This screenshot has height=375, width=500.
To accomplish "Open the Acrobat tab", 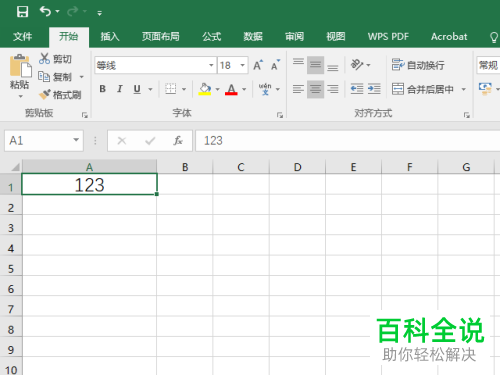I will 449,36.
